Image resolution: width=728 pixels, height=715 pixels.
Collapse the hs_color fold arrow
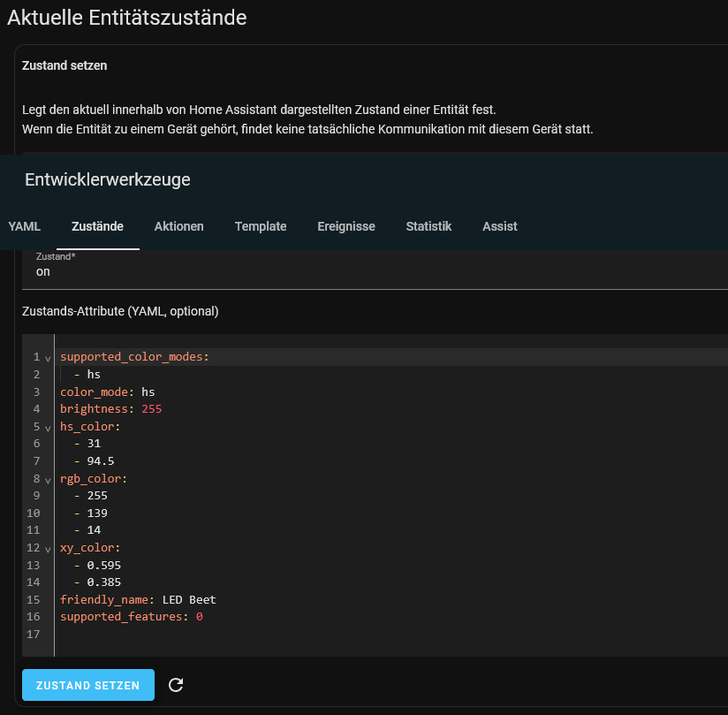pos(48,428)
